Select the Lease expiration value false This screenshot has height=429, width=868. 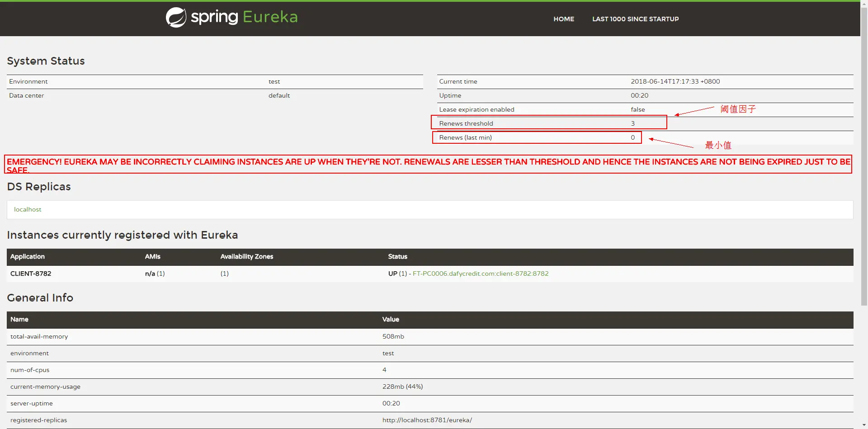coord(638,109)
